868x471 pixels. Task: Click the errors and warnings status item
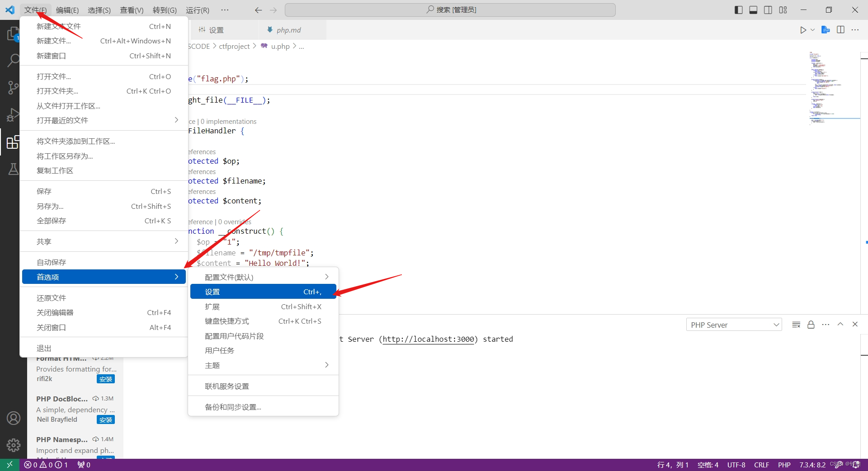click(x=46, y=465)
